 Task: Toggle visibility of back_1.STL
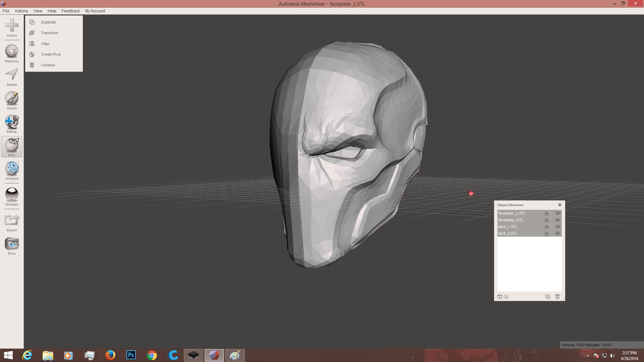click(x=557, y=227)
